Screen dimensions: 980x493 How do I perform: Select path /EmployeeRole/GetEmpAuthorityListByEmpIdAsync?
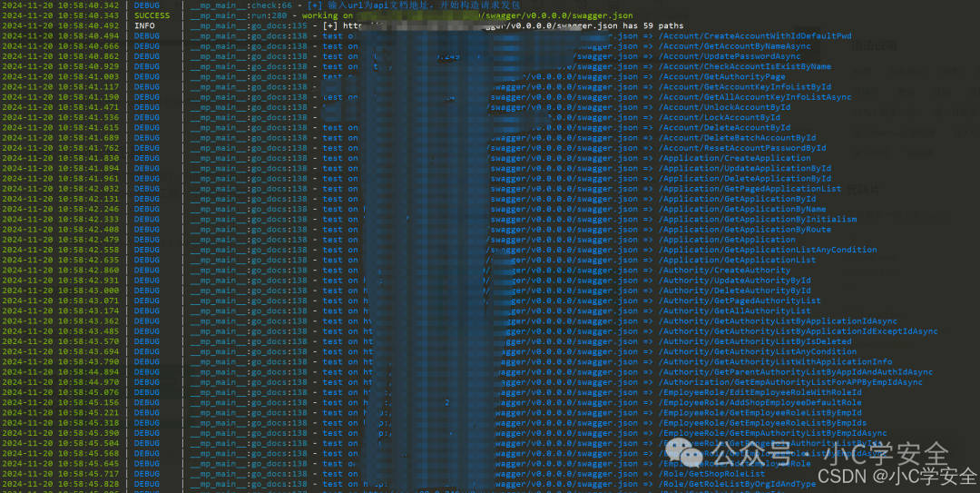pos(773,433)
